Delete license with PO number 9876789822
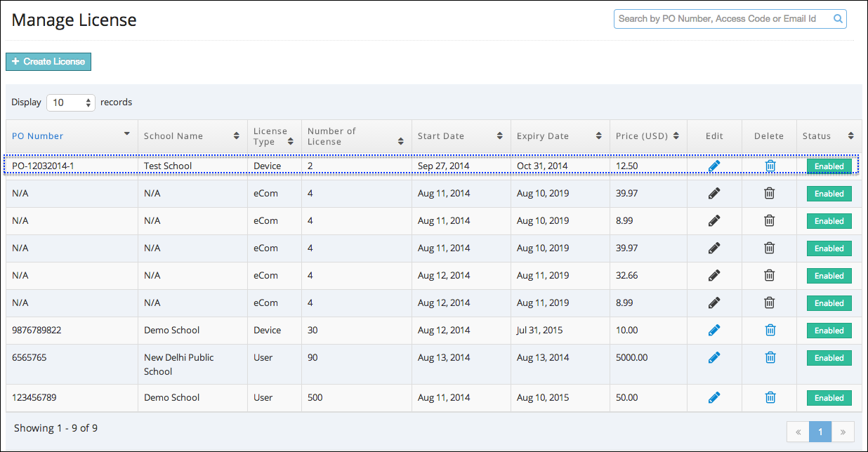Viewport: 868px width, 452px height. (x=770, y=330)
